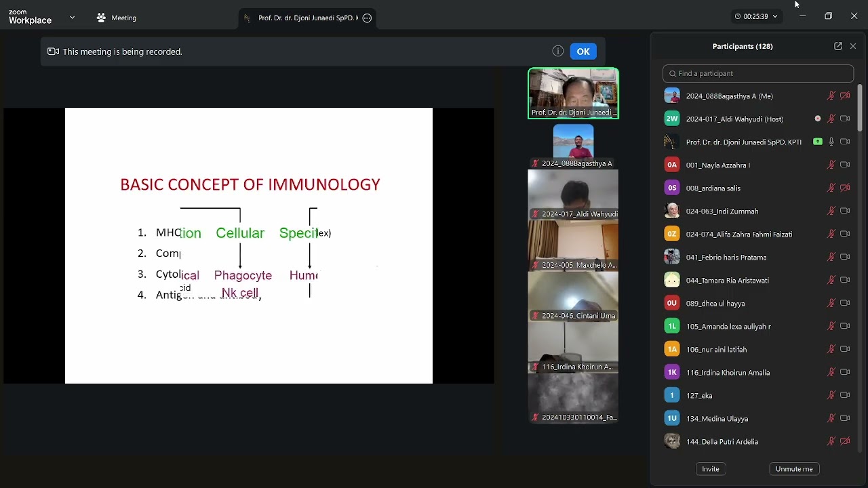Image resolution: width=868 pixels, height=488 pixels.
Task: Click the camera icon for 105_Amanda lexa auliyah r
Action: pos(845,326)
